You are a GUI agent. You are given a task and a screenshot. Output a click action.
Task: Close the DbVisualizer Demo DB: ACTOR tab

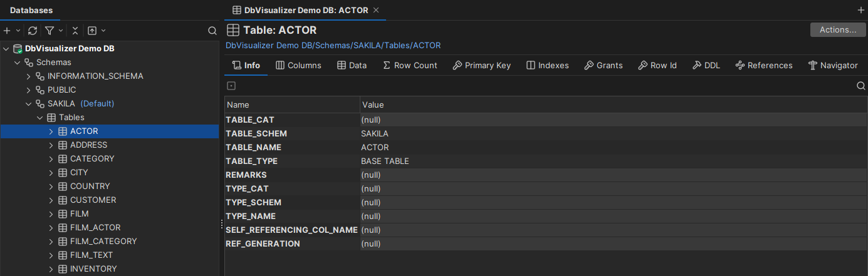tap(375, 10)
